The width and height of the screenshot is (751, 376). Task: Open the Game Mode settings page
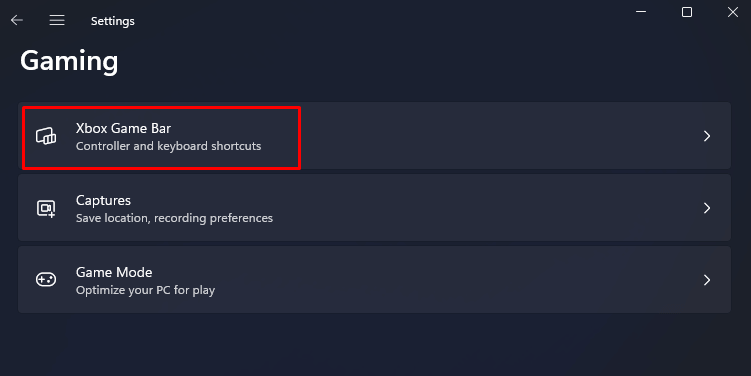tap(375, 280)
